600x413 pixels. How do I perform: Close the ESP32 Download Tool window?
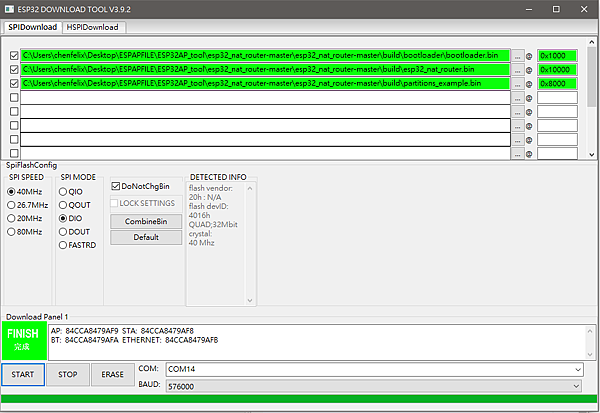pos(584,9)
